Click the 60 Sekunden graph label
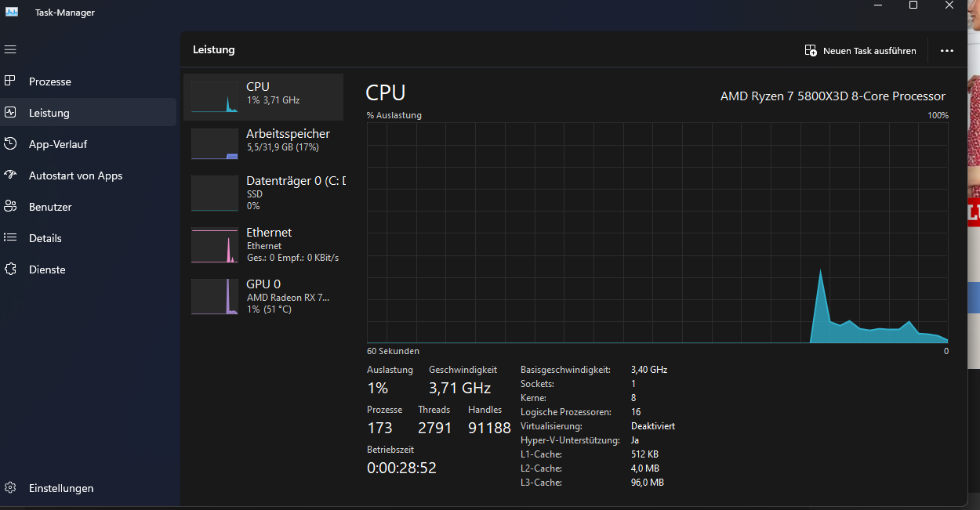This screenshot has height=510, width=980. (x=393, y=351)
